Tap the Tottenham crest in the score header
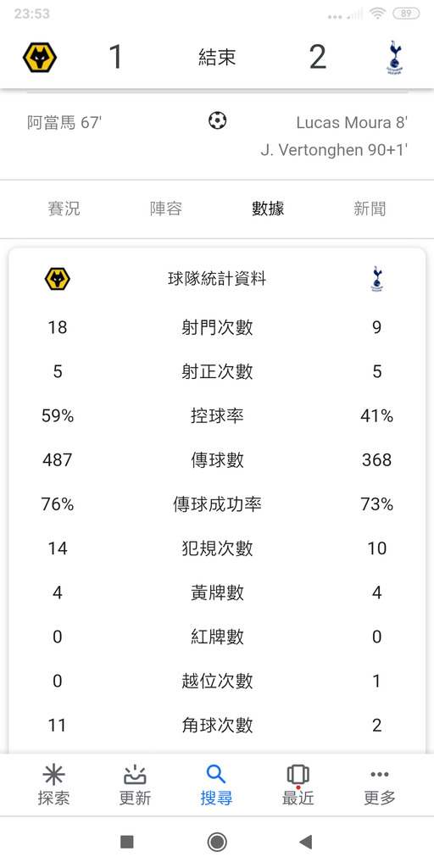Screen dimensions: 434x868 pyautogui.click(x=394, y=57)
